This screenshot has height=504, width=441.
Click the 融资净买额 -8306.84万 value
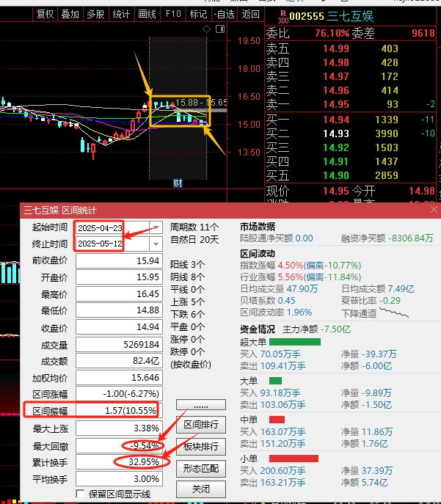click(x=411, y=238)
